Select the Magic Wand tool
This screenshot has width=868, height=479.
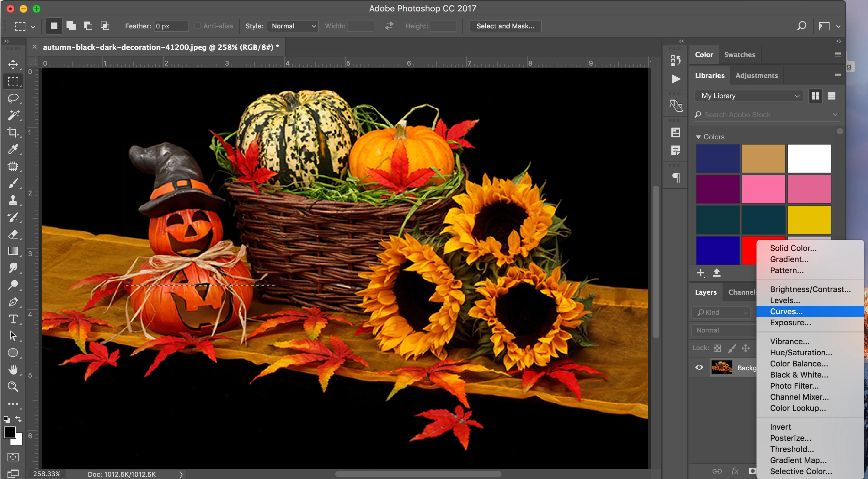(x=13, y=115)
